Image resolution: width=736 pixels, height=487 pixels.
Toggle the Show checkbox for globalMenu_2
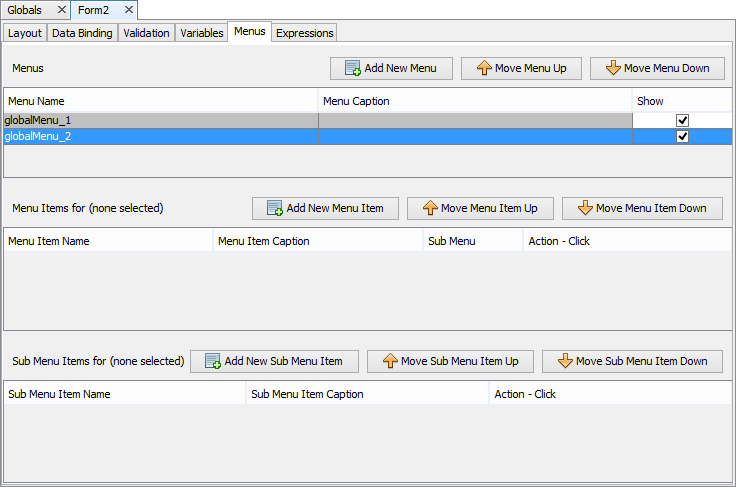coord(682,136)
